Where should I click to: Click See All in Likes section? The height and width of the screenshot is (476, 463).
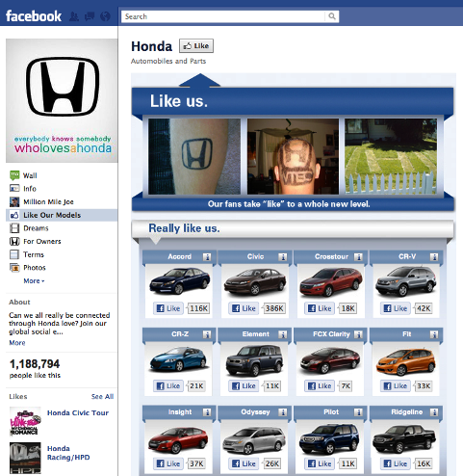coord(102,397)
